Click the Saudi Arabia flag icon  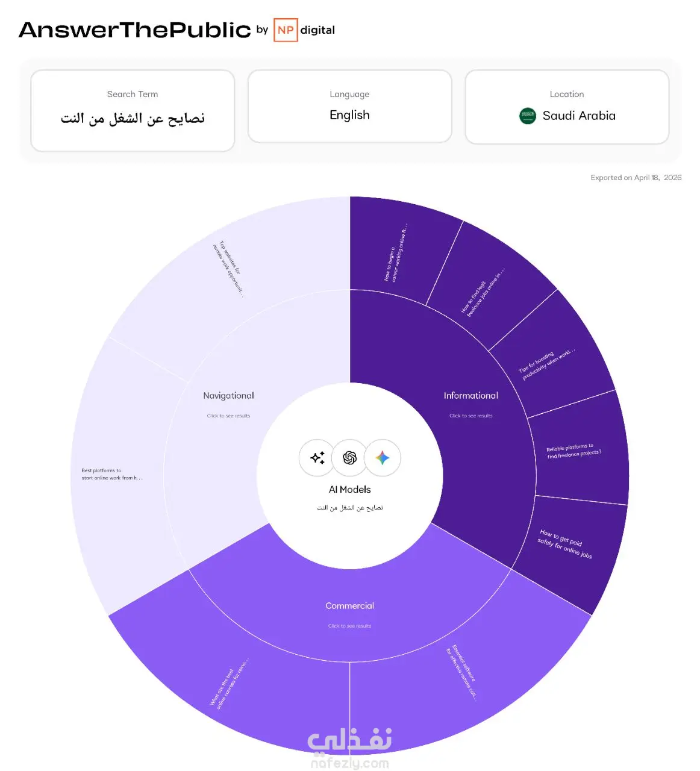(528, 116)
